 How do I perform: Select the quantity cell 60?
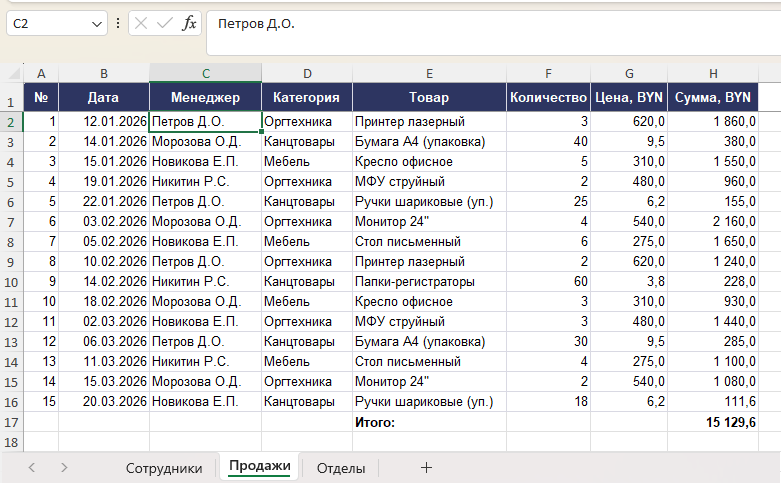[x=548, y=281]
